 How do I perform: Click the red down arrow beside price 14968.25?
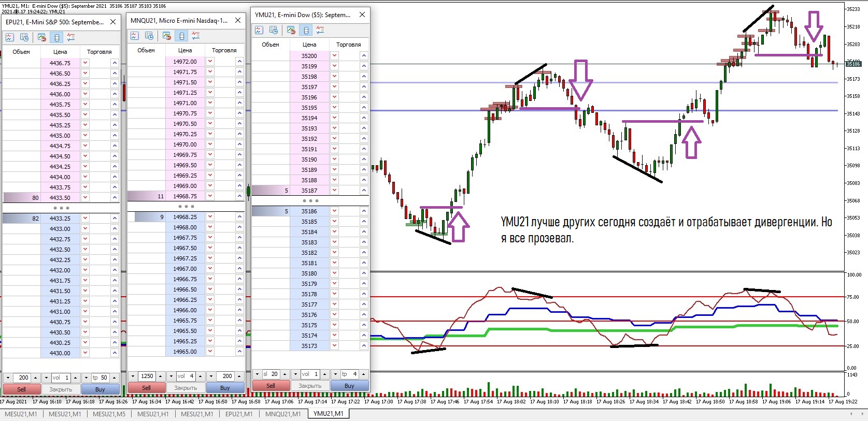click(x=210, y=216)
